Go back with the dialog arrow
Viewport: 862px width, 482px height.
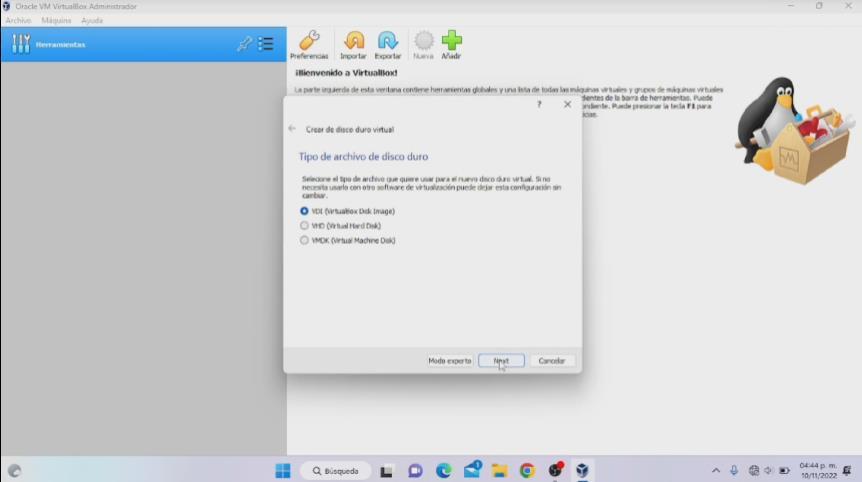click(x=292, y=129)
